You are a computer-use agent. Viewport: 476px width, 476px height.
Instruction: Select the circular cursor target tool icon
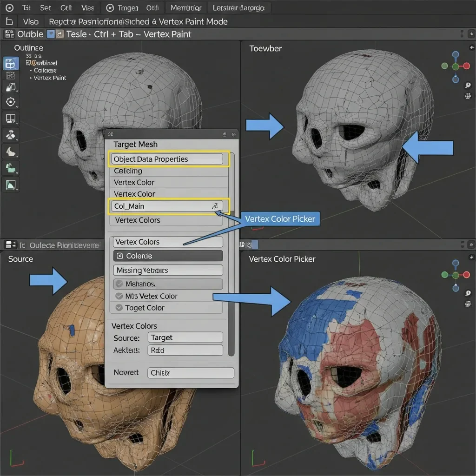click(11, 102)
